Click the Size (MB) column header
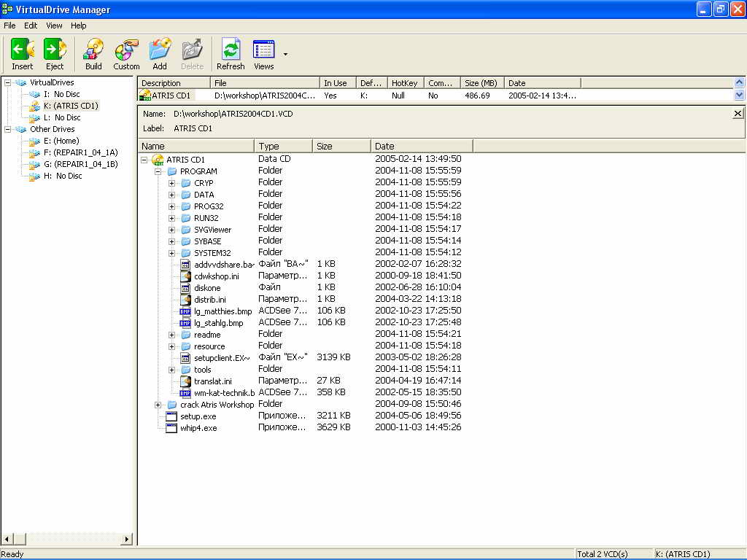This screenshot has width=747, height=560. coord(483,83)
